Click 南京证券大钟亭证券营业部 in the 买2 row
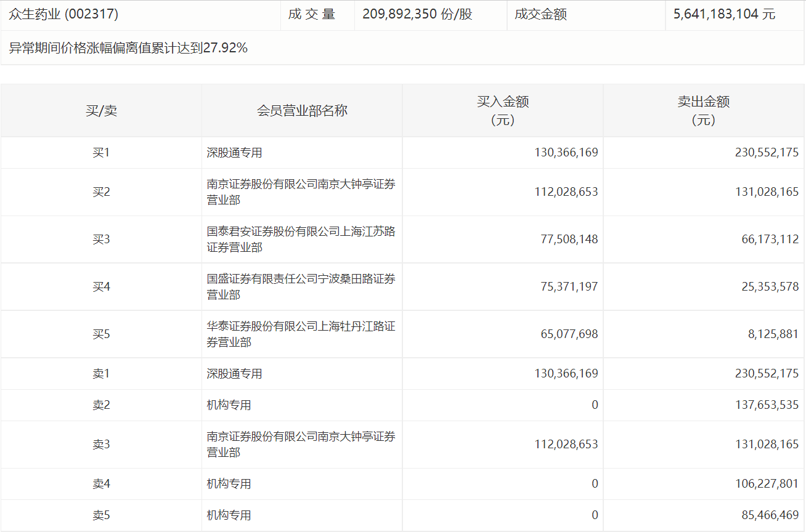Image resolution: width=806 pixels, height=532 pixels. coord(301,192)
